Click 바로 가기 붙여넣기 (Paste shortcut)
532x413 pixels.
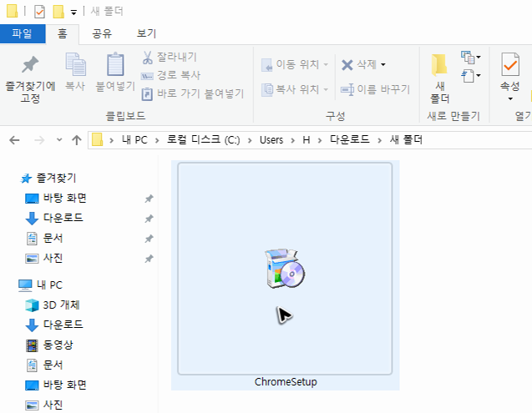193,93
